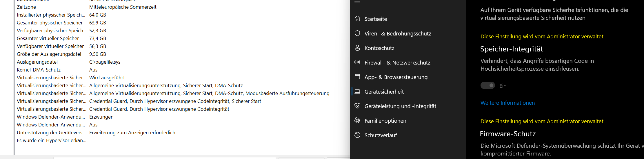
Task: Click the 'Es wurde ein Hypervisor erkan...' row
Action: 52,140
